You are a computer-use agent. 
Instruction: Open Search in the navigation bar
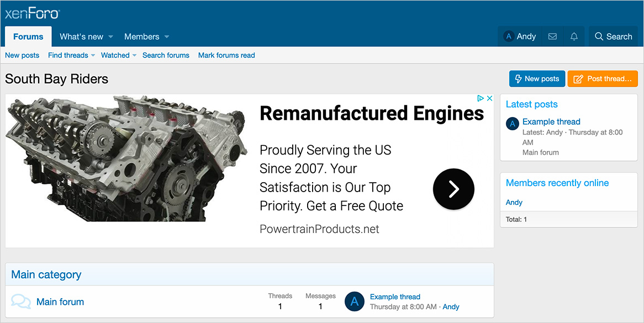(613, 36)
